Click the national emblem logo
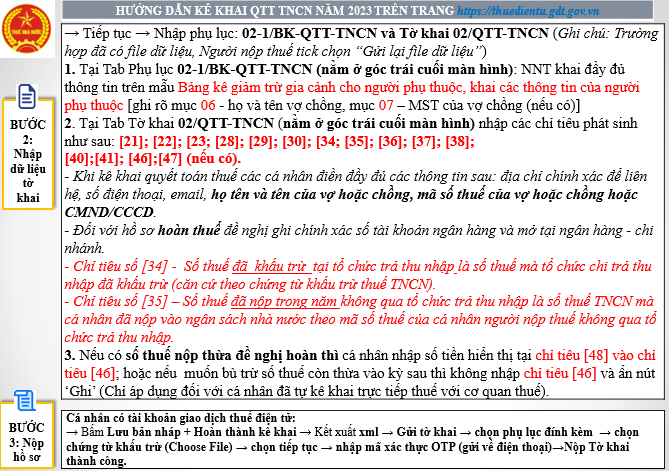 (x=27, y=28)
